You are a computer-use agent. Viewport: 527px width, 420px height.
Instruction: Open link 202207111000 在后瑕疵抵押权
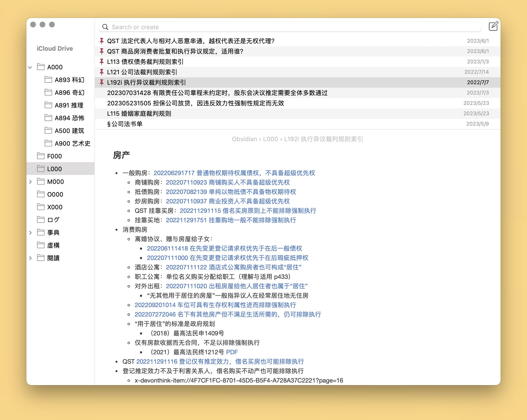coord(228,258)
